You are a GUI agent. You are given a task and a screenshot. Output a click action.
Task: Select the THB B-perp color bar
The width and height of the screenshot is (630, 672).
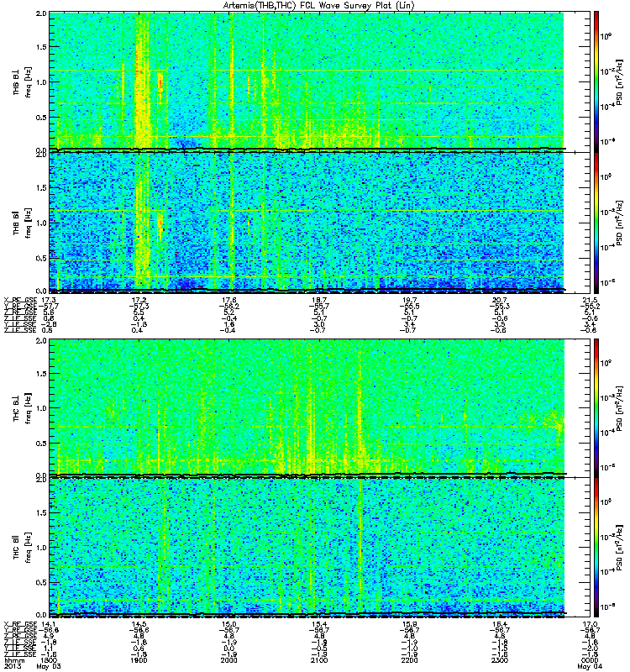click(x=596, y=81)
